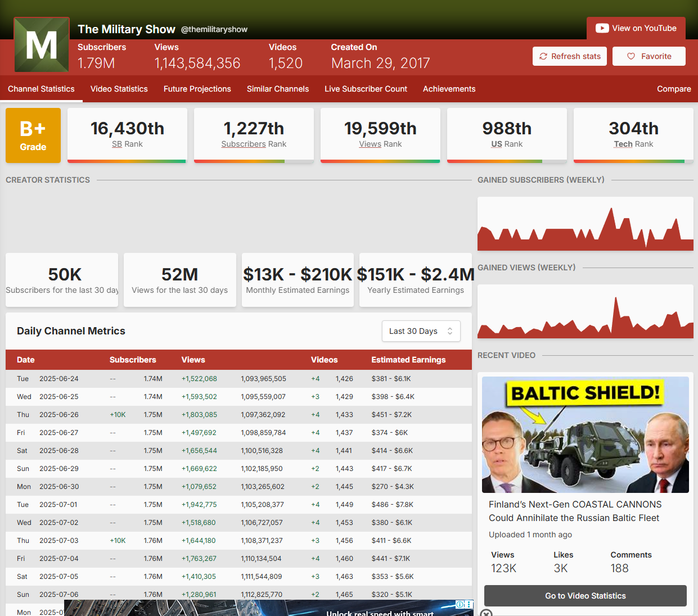698x616 pixels.
Task: Click the $353 - $5.6K earnings cell
Action: (393, 577)
